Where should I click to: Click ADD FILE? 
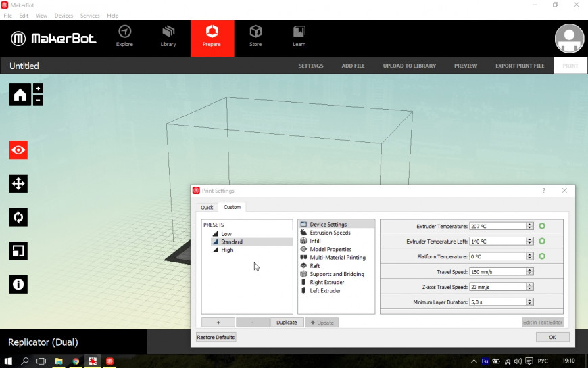353,66
